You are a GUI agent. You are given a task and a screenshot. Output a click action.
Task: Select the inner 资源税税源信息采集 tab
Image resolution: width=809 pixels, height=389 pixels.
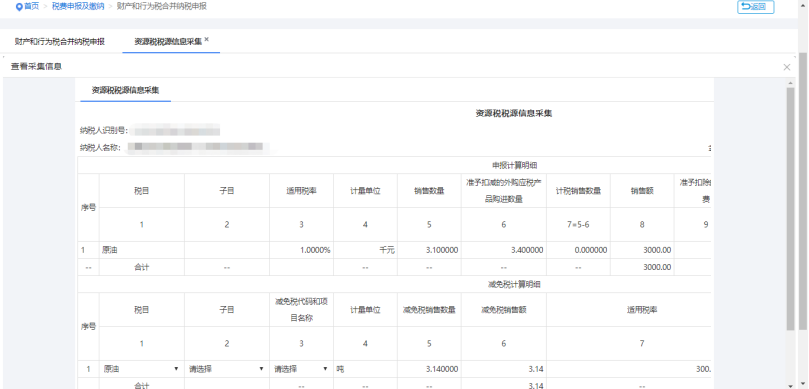(125, 90)
